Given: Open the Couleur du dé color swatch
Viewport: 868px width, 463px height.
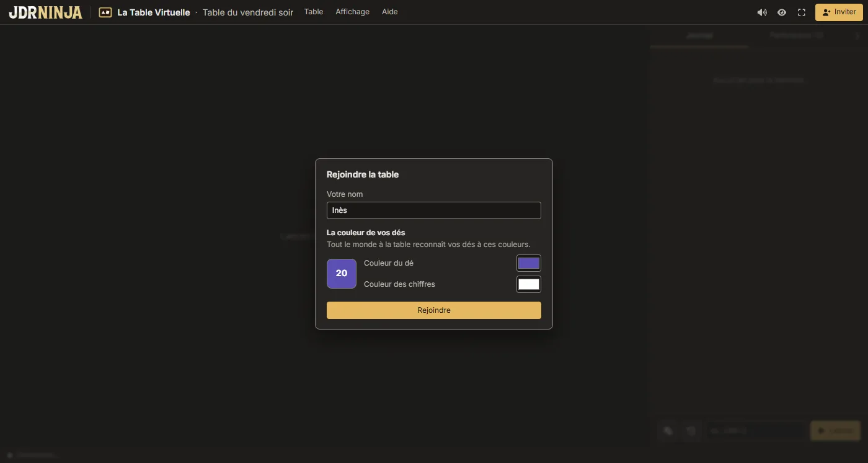Looking at the screenshot, I should (529, 263).
